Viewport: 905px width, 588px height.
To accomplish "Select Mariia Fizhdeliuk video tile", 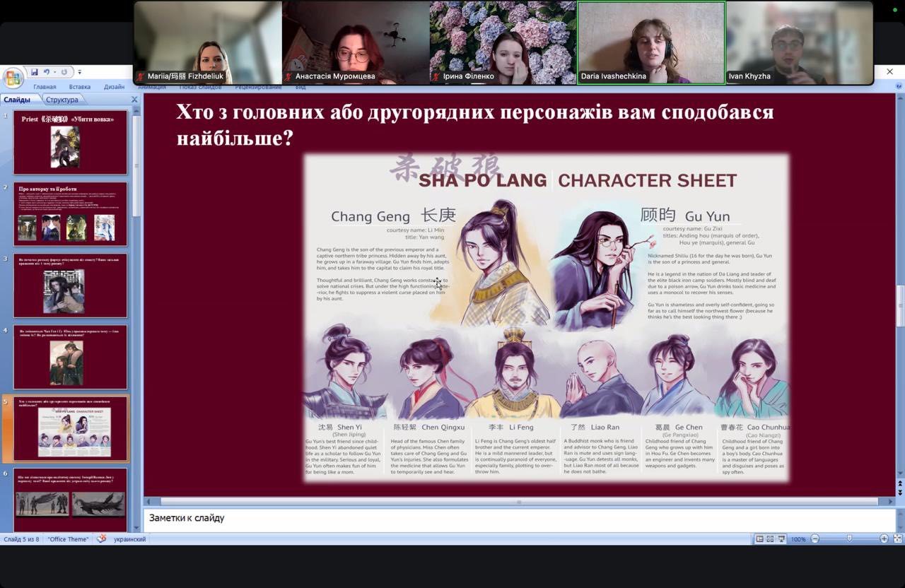I will tap(208, 42).
